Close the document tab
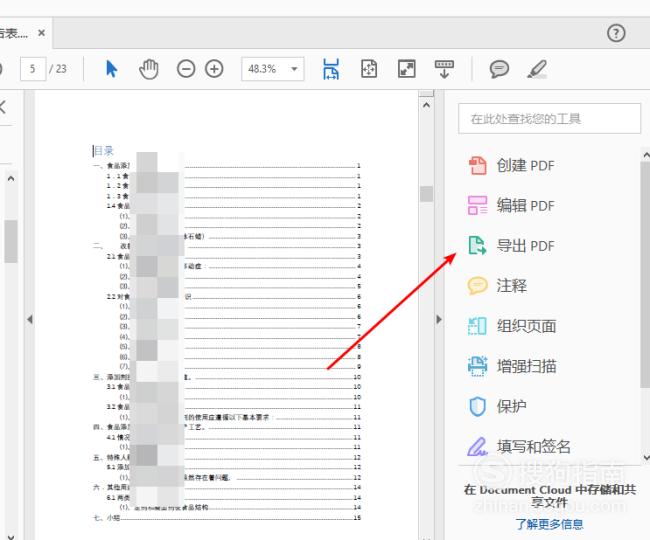Image resolution: width=650 pixels, height=540 pixels. tap(41, 33)
